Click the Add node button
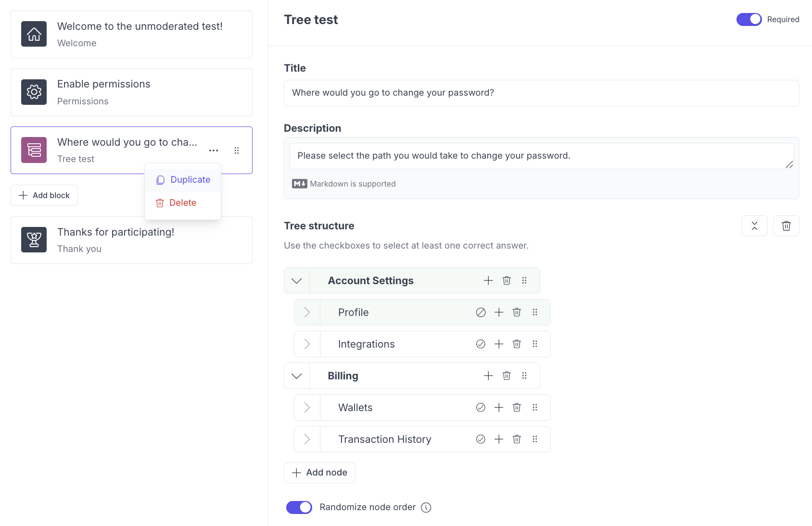 point(319,473)
